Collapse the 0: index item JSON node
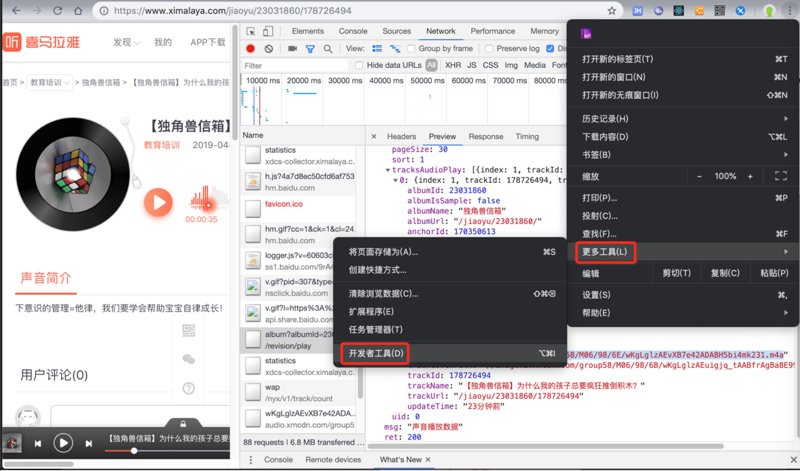Screen dimensions: 800x471 point(395,181)
